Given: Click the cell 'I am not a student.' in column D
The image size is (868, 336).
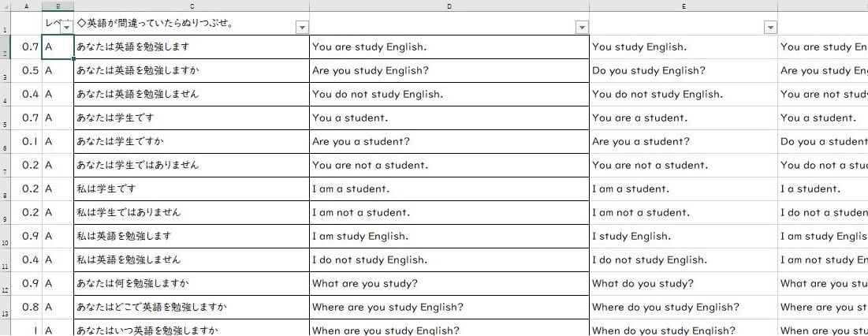Looking at the screenshot, I should 449,213.
